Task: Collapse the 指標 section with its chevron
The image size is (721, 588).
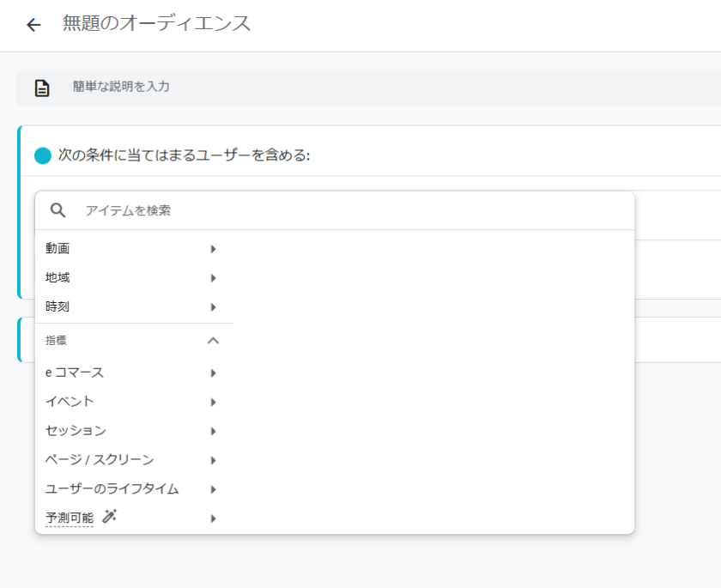Action: [213, 341]
